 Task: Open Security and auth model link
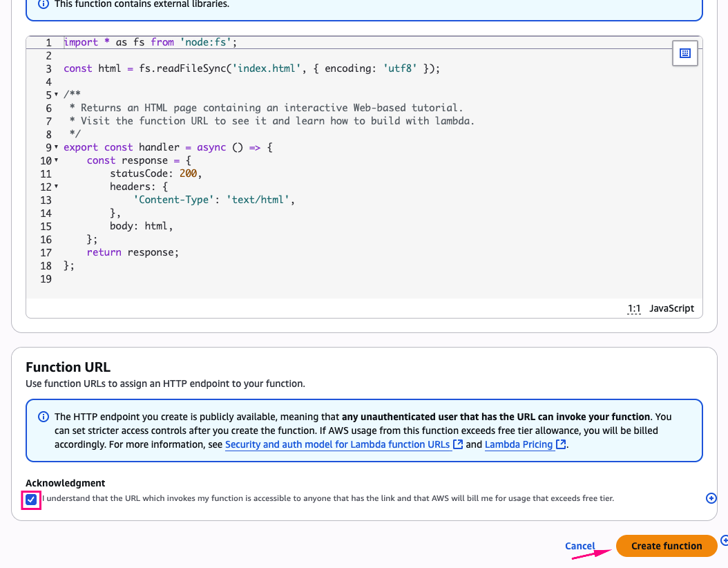point(337,444)
